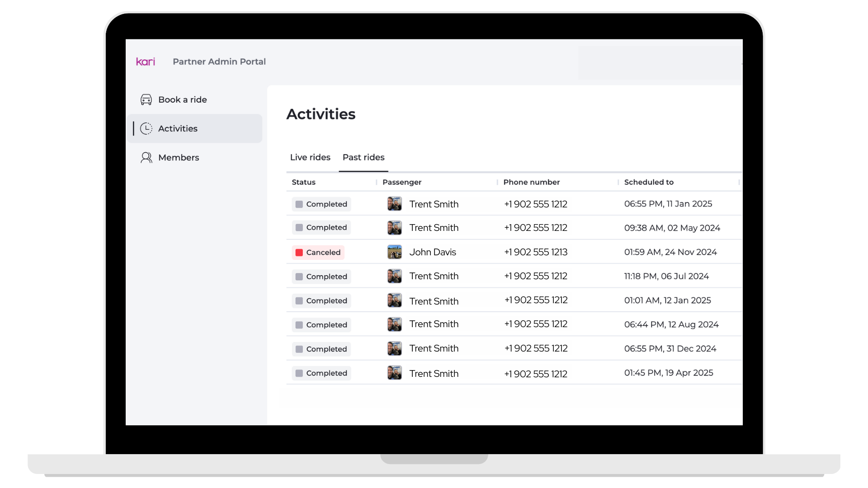Viewport: 868px width, 488px height.
Task: Click the Passenger column header
Action: [401, 182]
